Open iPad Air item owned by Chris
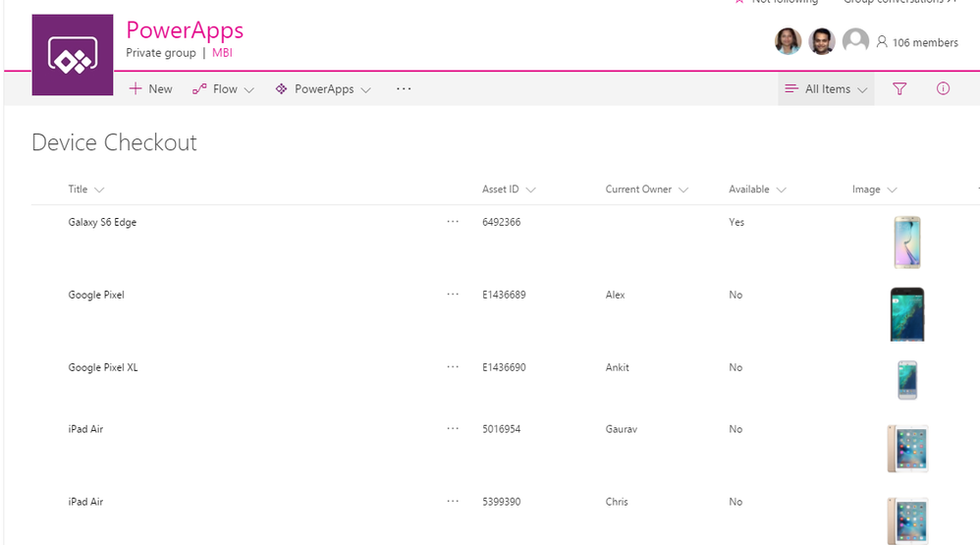Image resolution: width=980 pixels, height=545 pixels. point(85,501)
